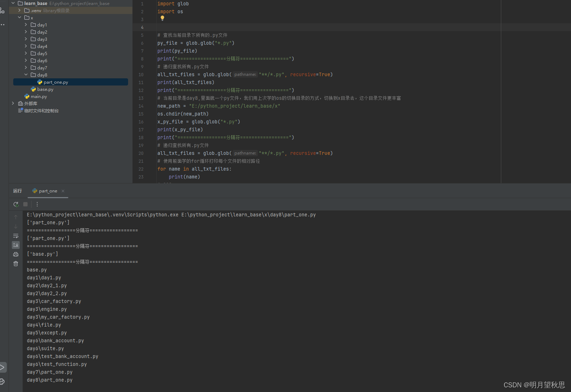Click the print console output icon
The width and height of the screenshot is (571, 392).
click(16, 254)
